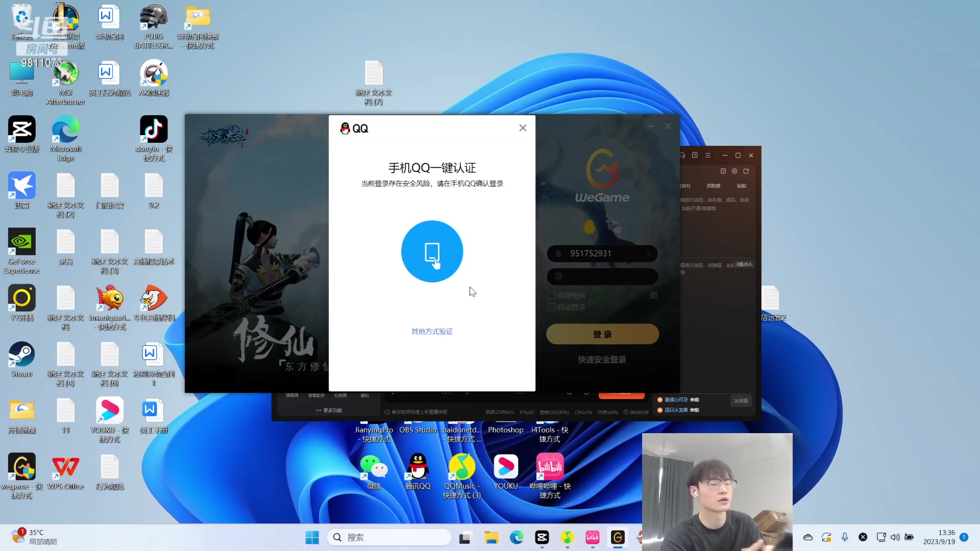
Task: Select the 新建文本文档 (7) file icon
Action: click(x=374, y=83)
